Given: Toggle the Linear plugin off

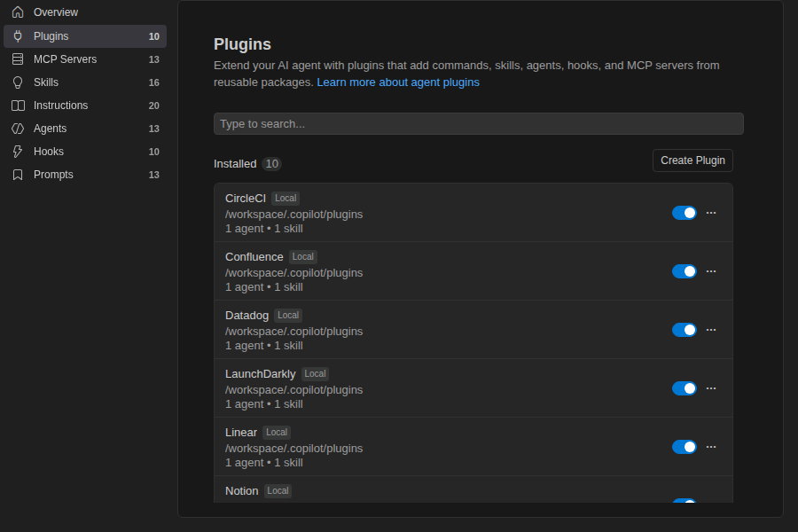Looking at the screenshot, I should click(684, 447).
